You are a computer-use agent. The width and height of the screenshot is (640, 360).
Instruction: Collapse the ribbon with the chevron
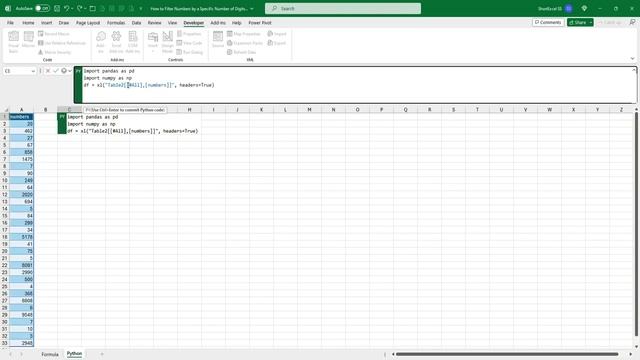tap(632, 59)
